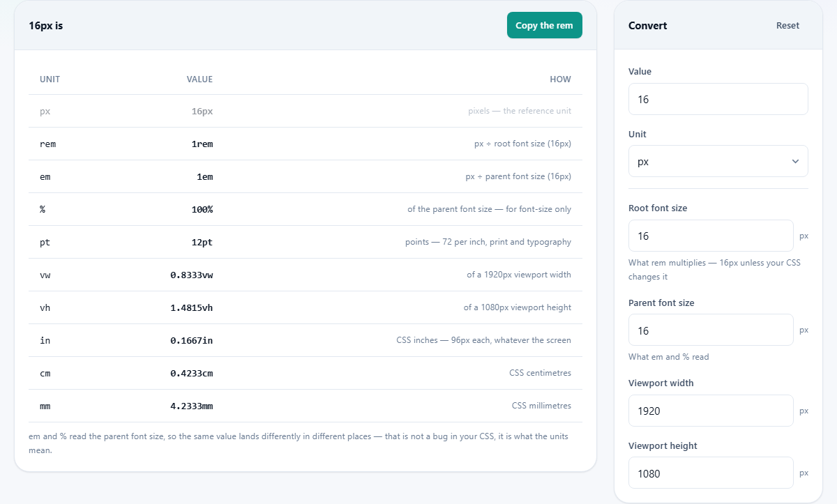The image size is (837, 504).
Task: Select the 12pt value row
Action: pos(306,242)
